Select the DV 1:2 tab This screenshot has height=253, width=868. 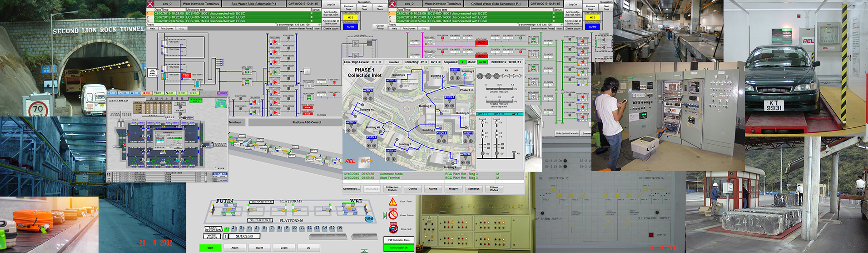498,114
